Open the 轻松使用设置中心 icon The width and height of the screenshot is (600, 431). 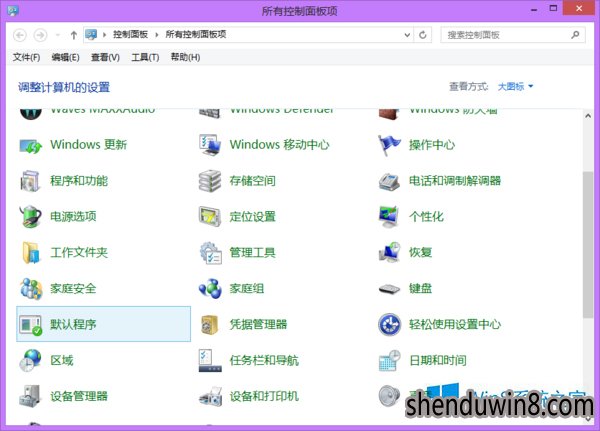point(389,325)
